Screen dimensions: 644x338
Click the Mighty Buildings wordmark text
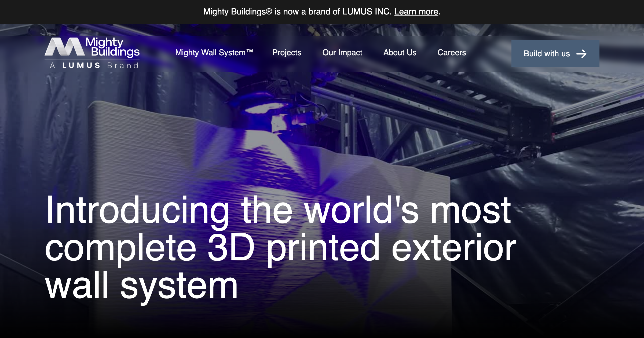[112, 47]
